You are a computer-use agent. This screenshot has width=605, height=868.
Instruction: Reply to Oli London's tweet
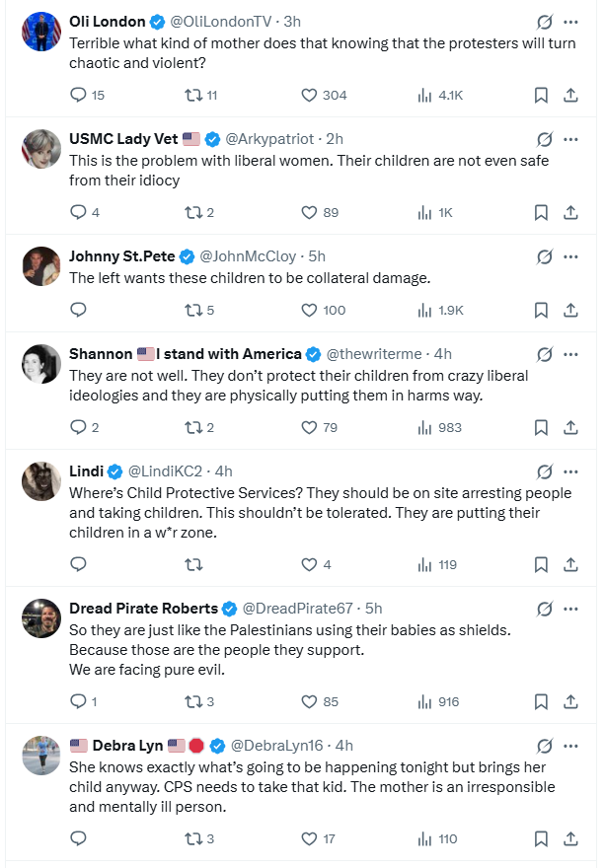80,96
